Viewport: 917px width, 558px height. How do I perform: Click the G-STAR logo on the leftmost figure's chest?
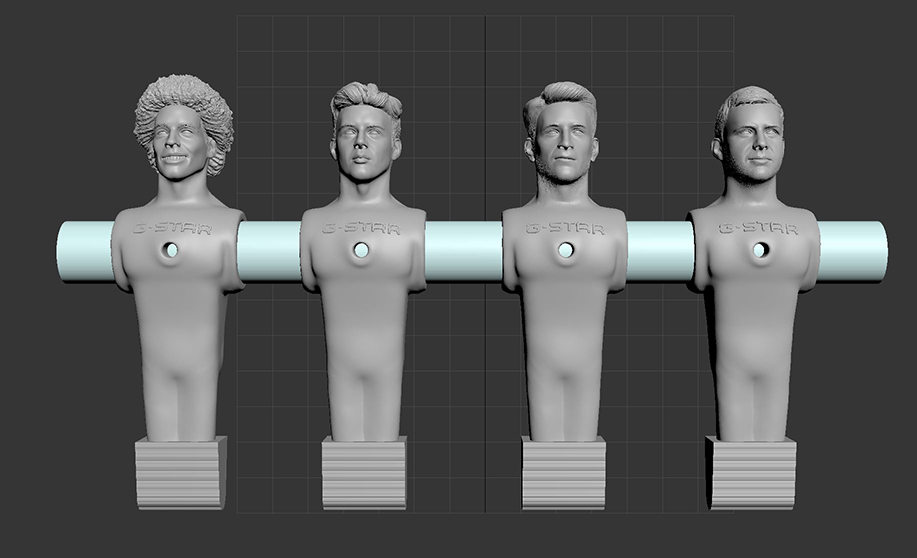[172, 227]
